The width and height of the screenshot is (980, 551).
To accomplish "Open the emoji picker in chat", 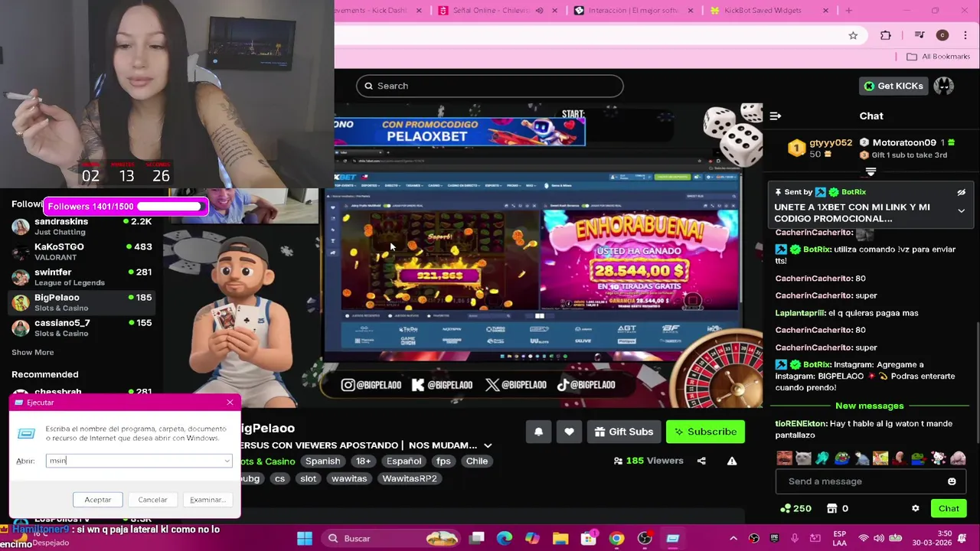I will click(952, 481).
